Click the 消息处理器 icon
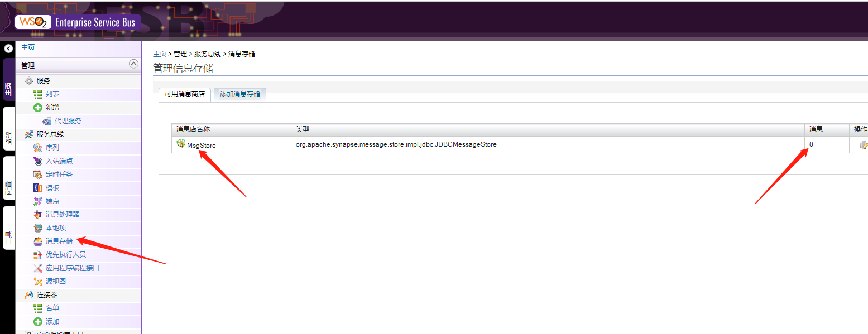Image resolution: width=868 pixels, height=334 pixels. click(x=38, y=215)
